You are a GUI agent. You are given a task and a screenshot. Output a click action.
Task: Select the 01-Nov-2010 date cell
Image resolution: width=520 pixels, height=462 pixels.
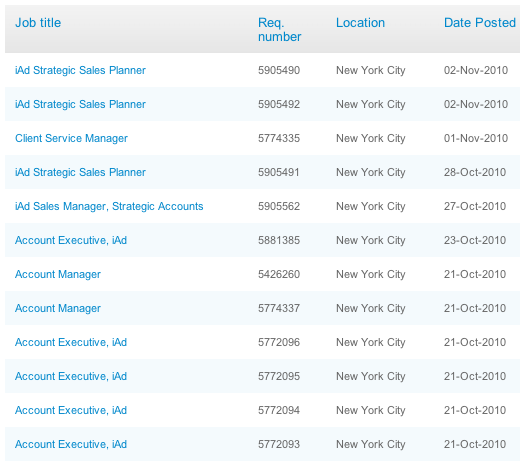pyautogui.click(x=476, y=138)
